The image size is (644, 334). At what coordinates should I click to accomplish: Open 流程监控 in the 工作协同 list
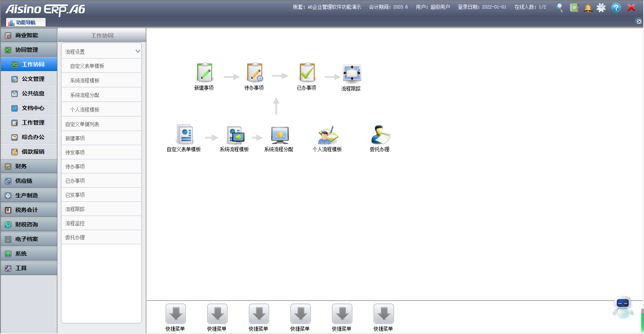click(x=75, y=223)
